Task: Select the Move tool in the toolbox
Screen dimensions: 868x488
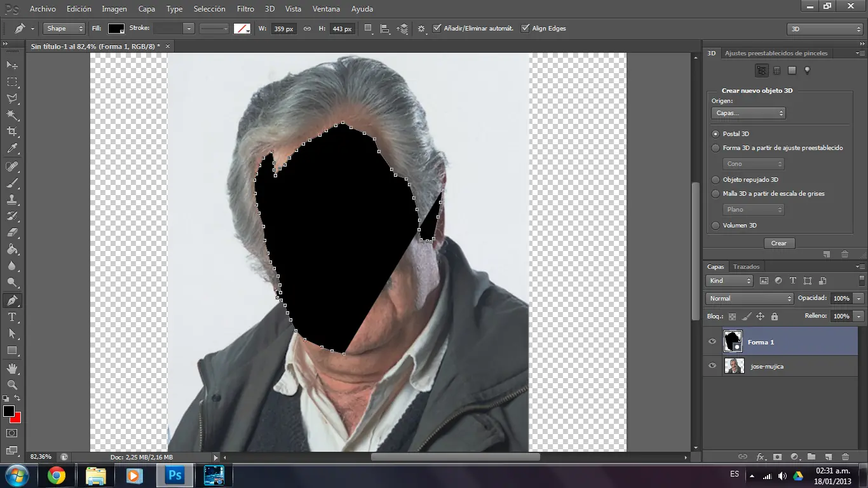Action: point(12,65)
